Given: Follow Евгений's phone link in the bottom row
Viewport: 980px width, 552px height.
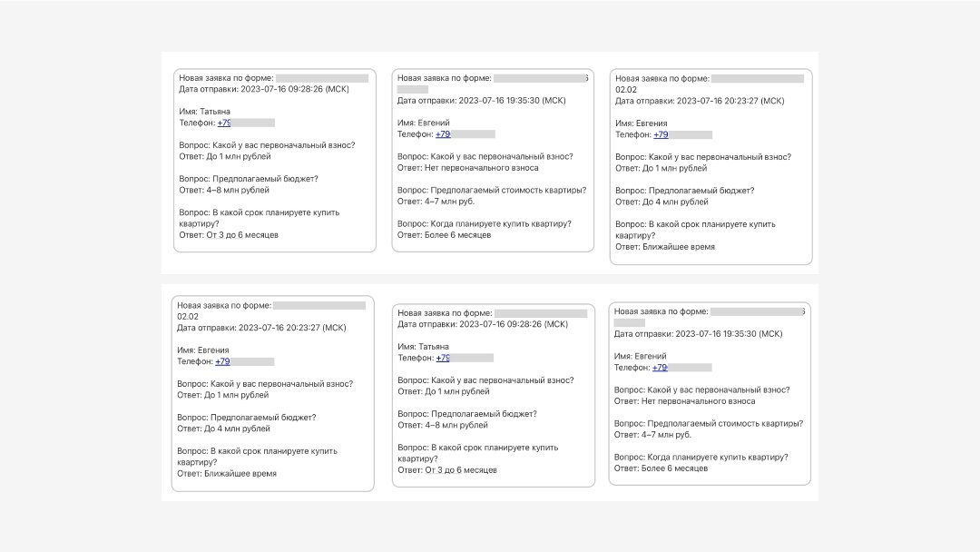Looking at the screenshot, I should 660,368.
